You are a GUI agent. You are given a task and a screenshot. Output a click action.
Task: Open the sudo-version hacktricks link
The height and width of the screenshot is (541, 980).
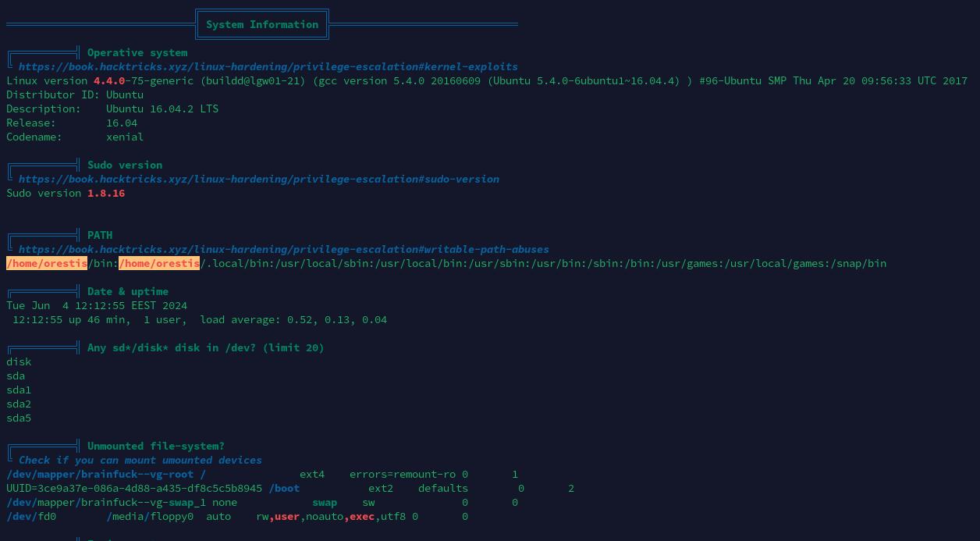tap(259, 179)
